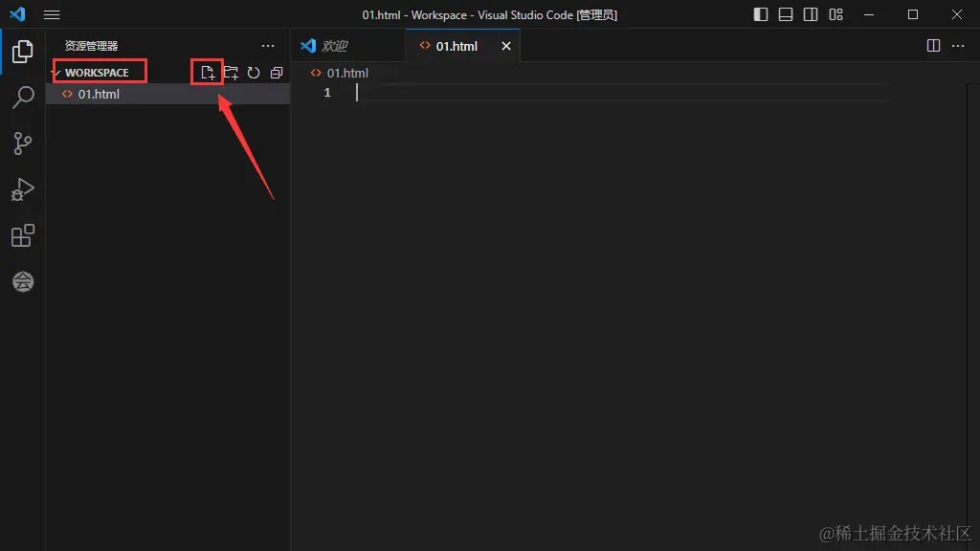This screenshot has width=980, height=551.
Task: Maximize the VS Code window
Action: point(912,14)
